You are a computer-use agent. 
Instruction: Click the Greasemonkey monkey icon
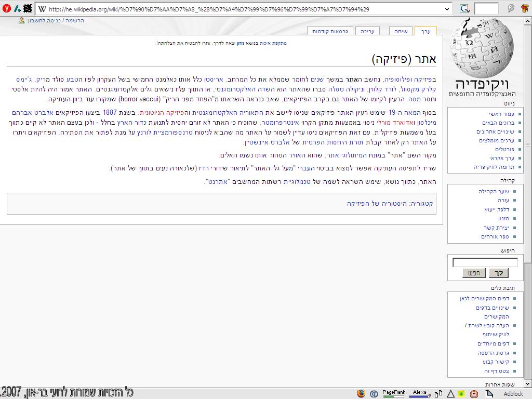[474, 394]
